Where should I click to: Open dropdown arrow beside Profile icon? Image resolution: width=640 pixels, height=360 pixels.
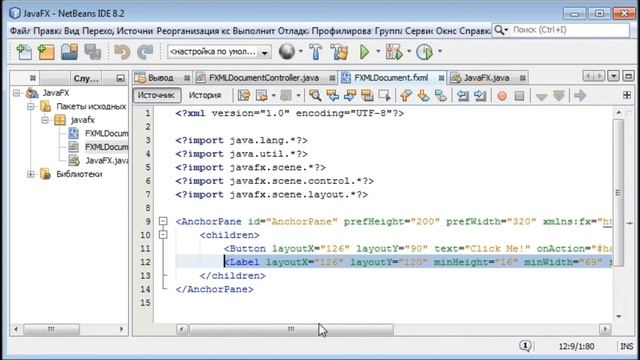click(x=440, y=51)
